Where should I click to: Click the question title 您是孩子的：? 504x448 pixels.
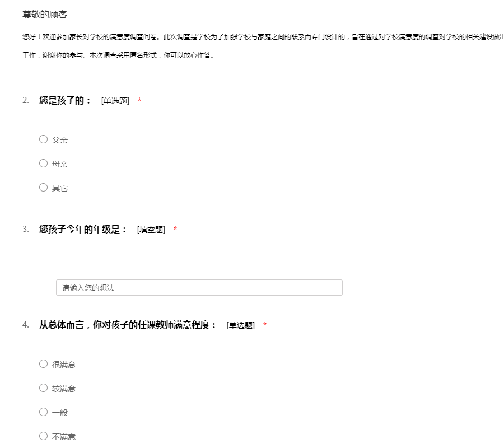(65, 101)
